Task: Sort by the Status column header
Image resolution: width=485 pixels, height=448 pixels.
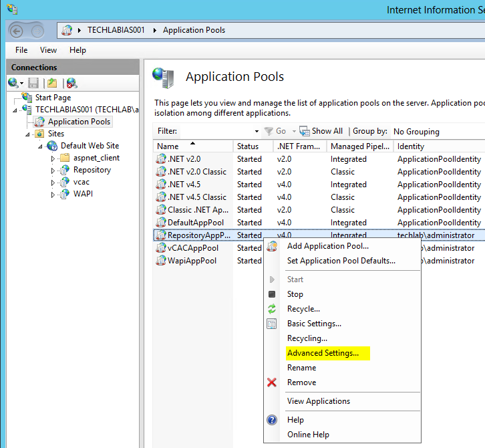Action: click(253, 146)
